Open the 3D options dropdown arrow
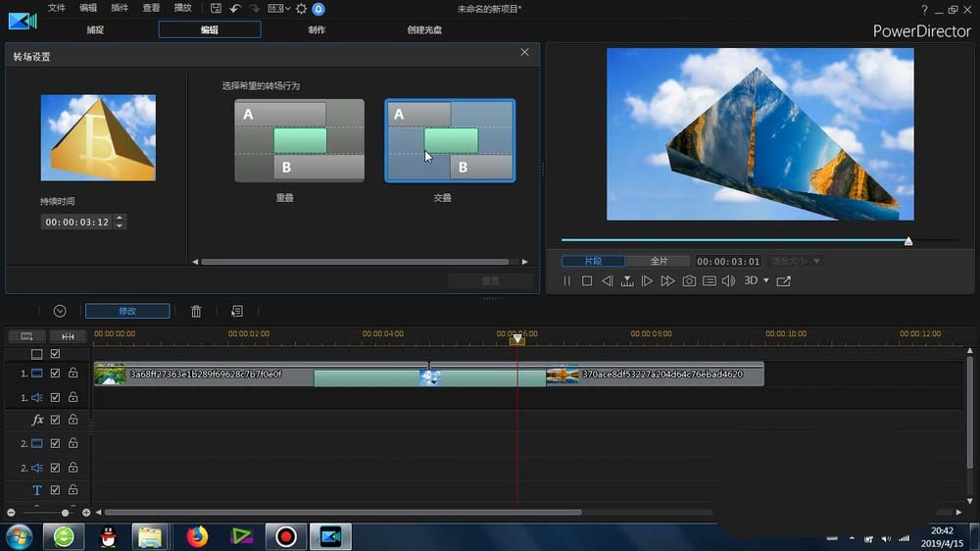Viewport: 980px width, 551px height. (766, 280)
